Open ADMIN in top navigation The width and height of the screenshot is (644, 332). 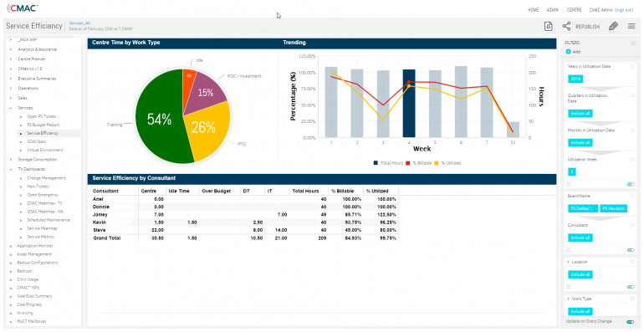[x=552, y=9]
